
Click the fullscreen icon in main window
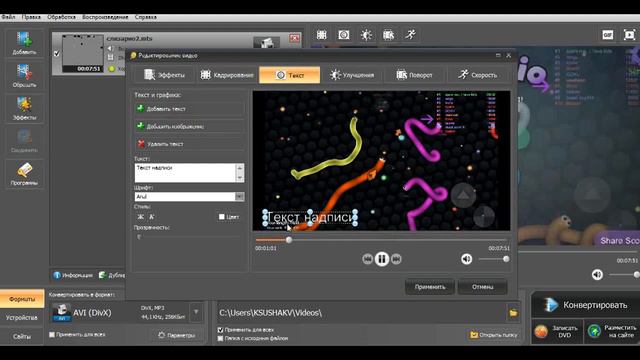click(629, 35)
